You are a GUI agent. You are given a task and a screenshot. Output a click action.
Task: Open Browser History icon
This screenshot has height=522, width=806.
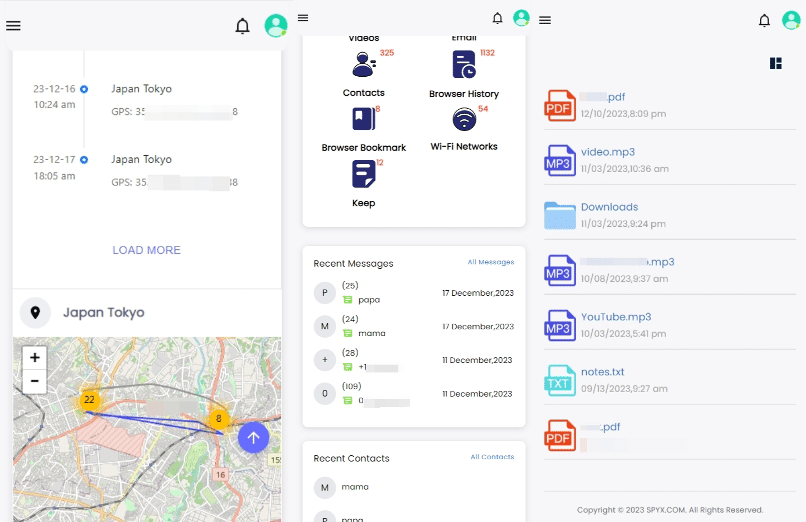[x=464, y=64]
